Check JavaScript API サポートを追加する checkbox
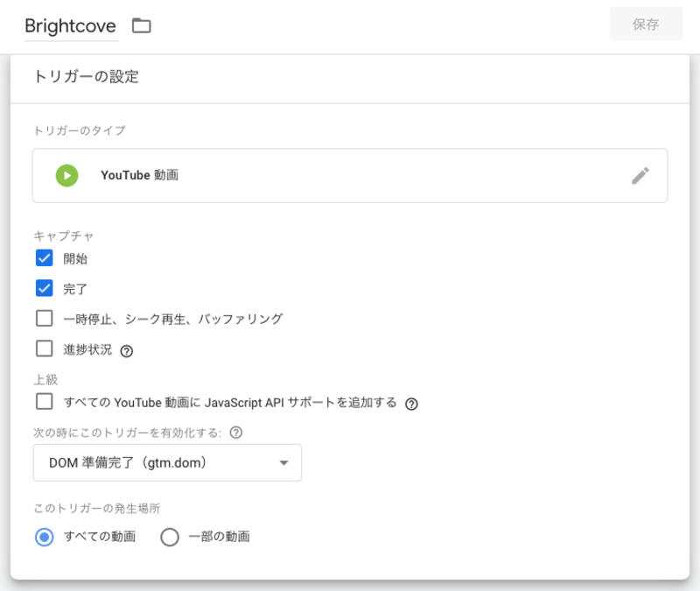Image resolution: width=700 pixels, height=591 pixels. click(45, 402)
